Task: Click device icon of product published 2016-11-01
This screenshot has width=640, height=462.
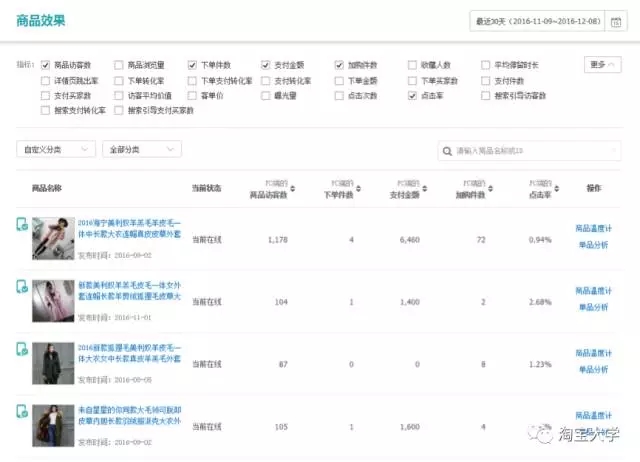Action: pos(22,287)
